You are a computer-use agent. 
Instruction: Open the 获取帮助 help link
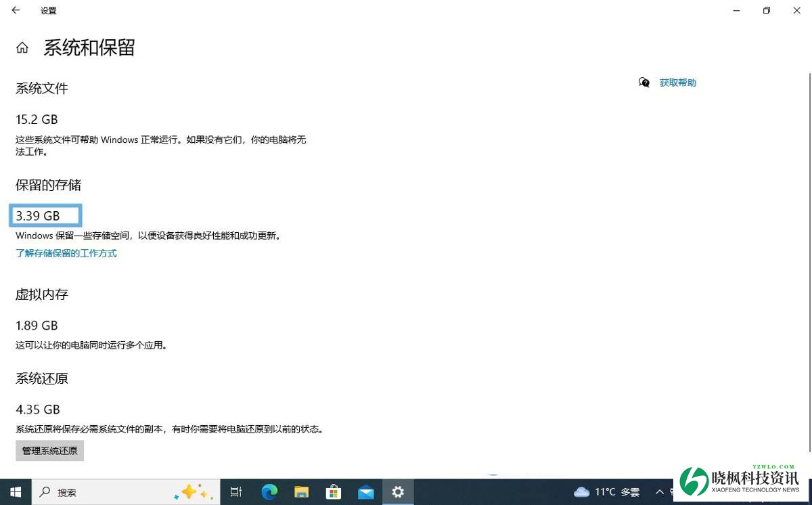tap(677, 83)
